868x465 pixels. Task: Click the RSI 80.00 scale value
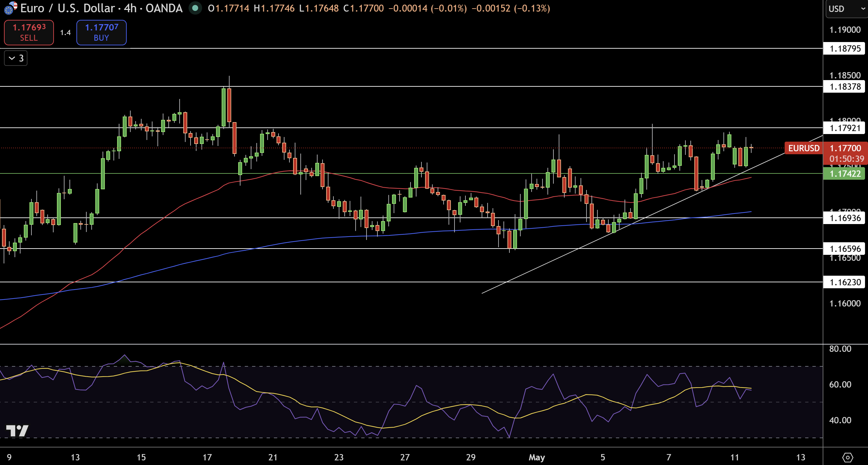(x=840, y=349)
